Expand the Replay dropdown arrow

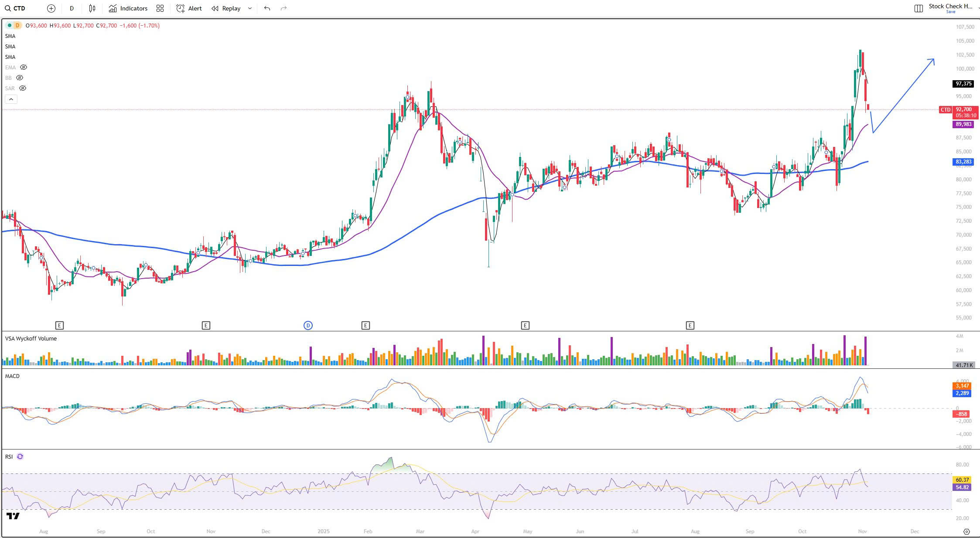250,8
